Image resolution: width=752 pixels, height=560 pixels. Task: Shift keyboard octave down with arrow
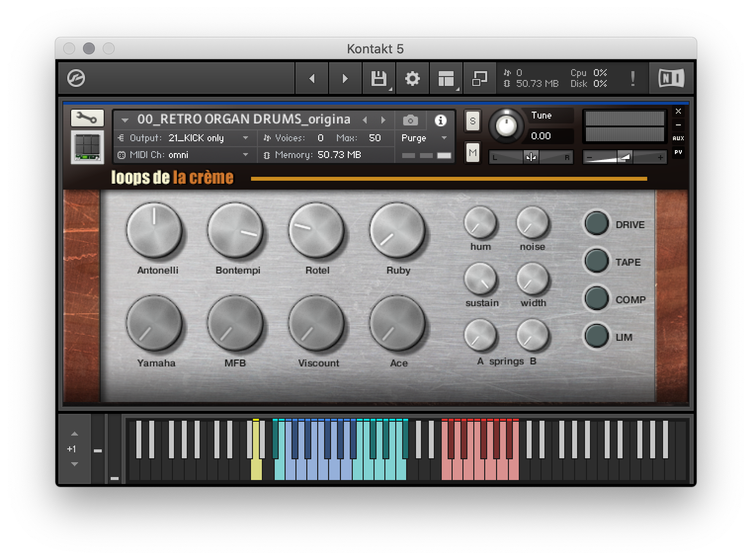[x=75, y=464]
